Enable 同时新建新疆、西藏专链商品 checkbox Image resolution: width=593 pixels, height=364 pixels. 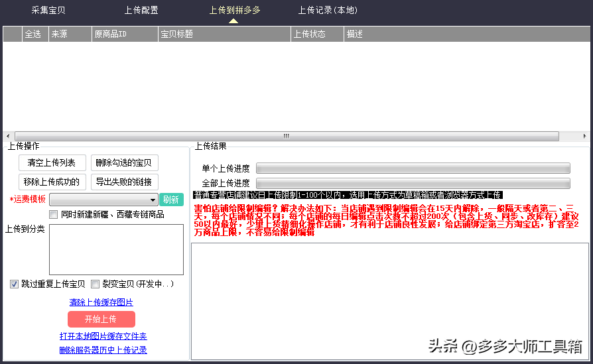point(53,215)
